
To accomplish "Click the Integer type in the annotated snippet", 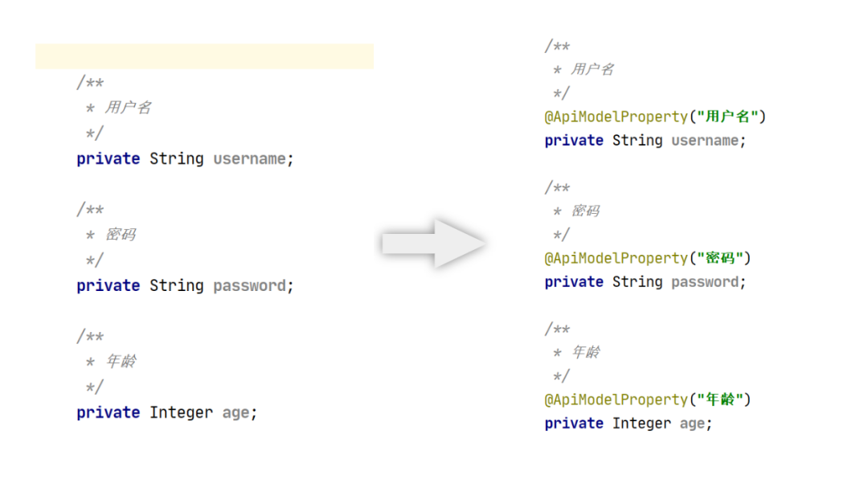I will (x=641, y=424).
